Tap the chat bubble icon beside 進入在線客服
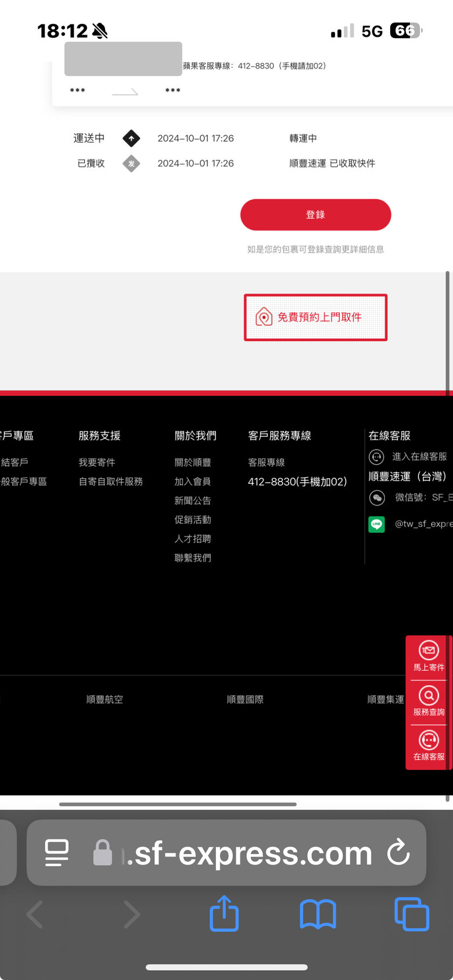 tap(376, 457)
